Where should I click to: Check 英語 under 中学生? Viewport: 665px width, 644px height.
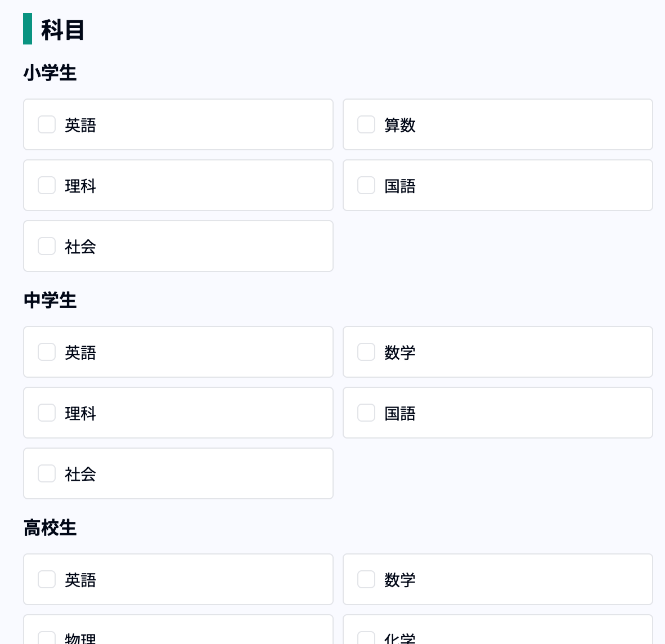tap(47, 352)
